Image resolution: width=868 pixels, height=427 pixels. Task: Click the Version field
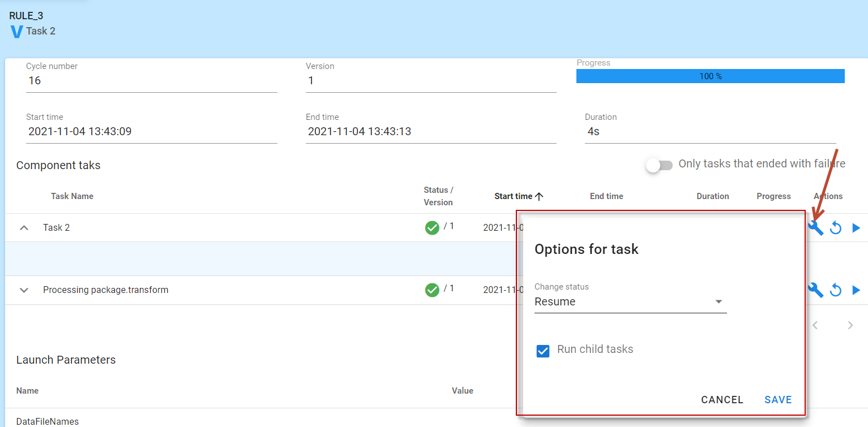click(431, 81)
